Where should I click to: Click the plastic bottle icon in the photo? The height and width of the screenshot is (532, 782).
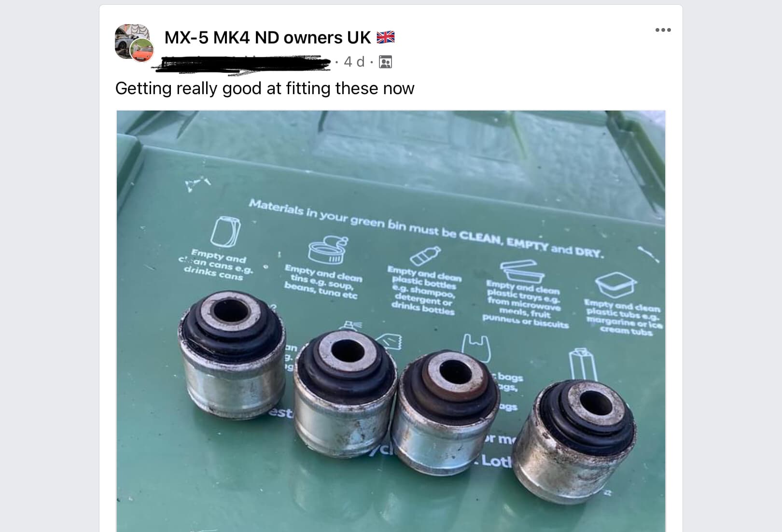[x=425, y=256]
